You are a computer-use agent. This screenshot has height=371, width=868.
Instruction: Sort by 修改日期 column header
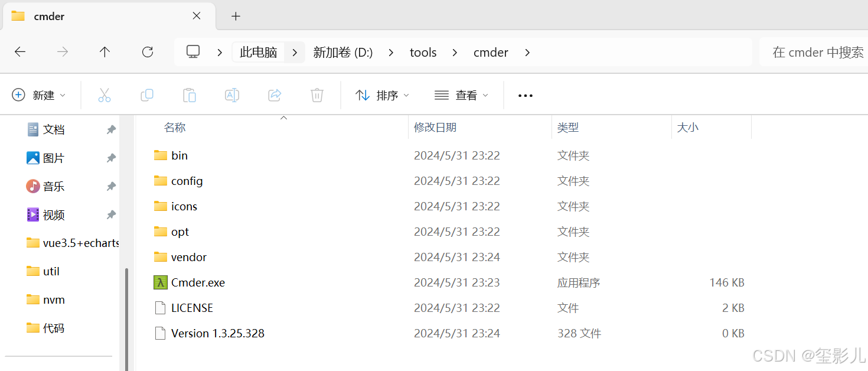click(x=435, y=127)
